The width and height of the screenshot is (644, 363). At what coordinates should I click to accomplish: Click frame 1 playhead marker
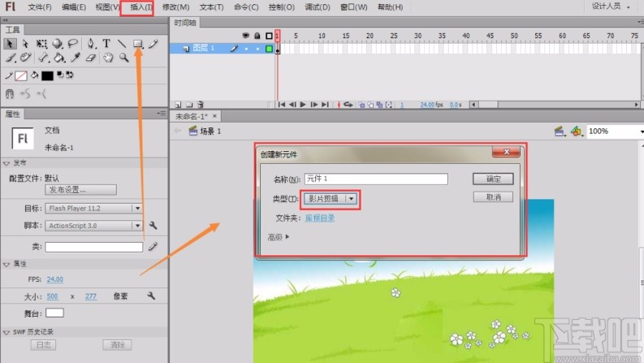(278, 36)
